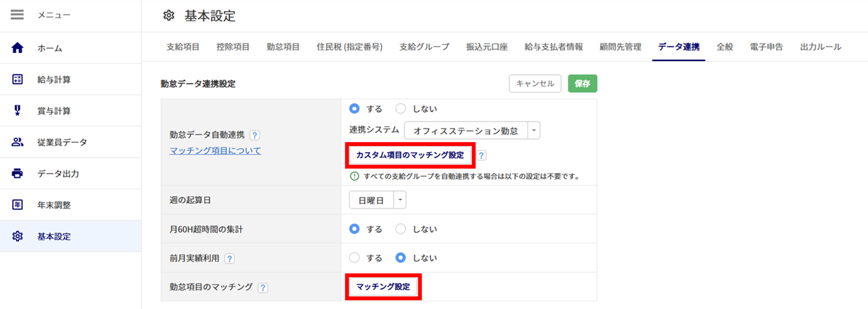Select する for 前月実績利用

354,258
